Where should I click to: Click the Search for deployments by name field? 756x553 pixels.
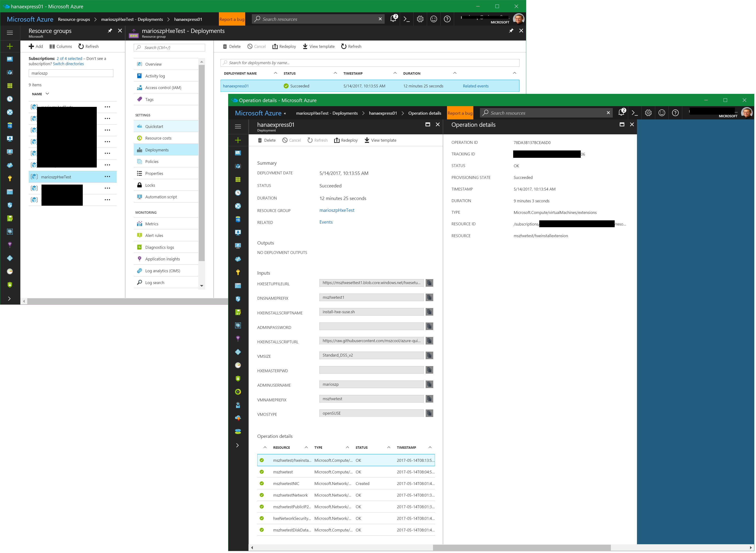point(370,63)
